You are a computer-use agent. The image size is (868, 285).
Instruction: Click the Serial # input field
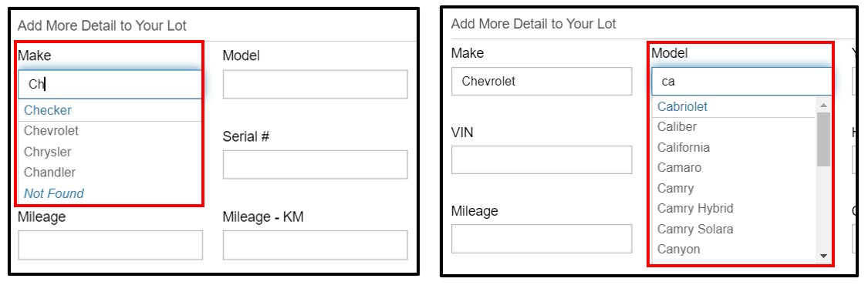click(315, 165)
